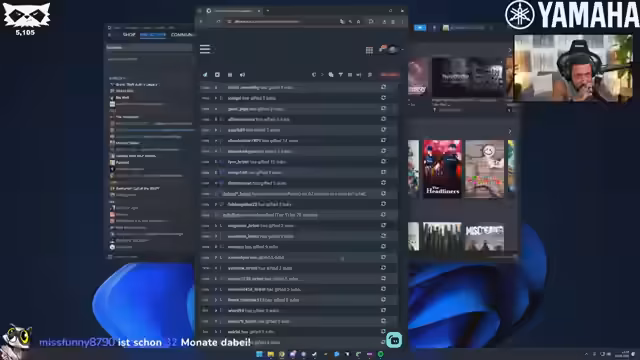Screen dimensions: 640x360
Task: Switch to SHOP tab in Steam window
Action: [129, 35]
